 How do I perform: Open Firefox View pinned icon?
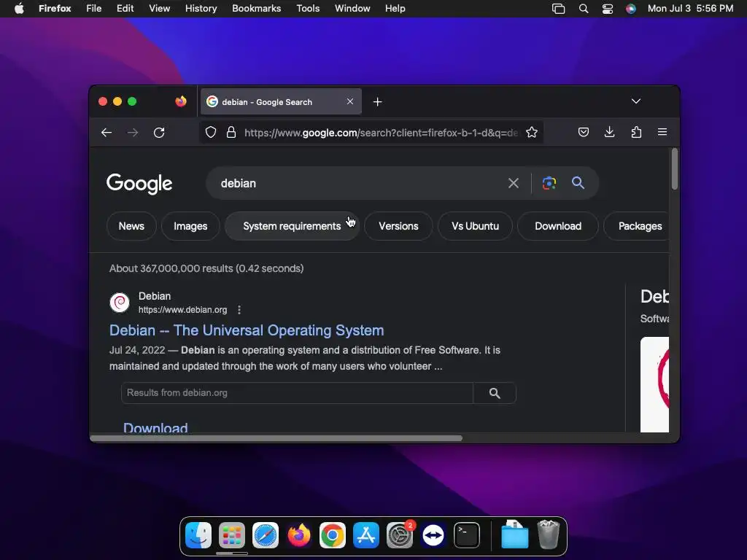(x=181, y=101)
